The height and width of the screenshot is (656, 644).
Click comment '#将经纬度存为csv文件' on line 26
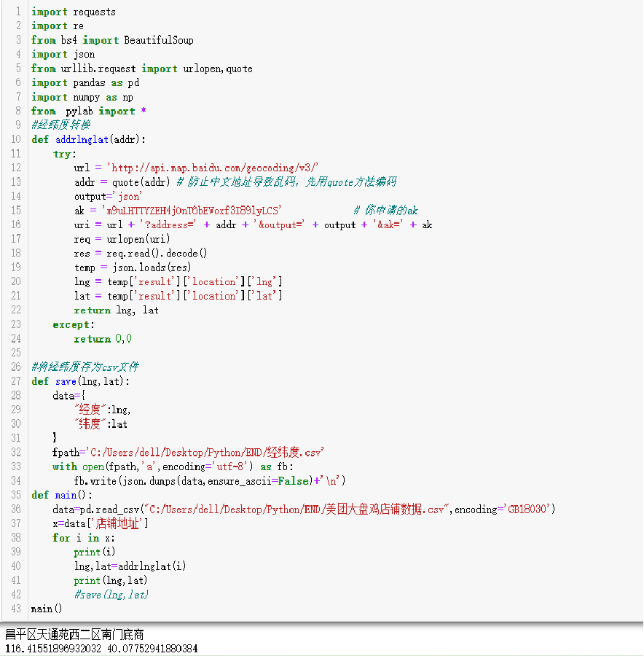click(85, 367)
